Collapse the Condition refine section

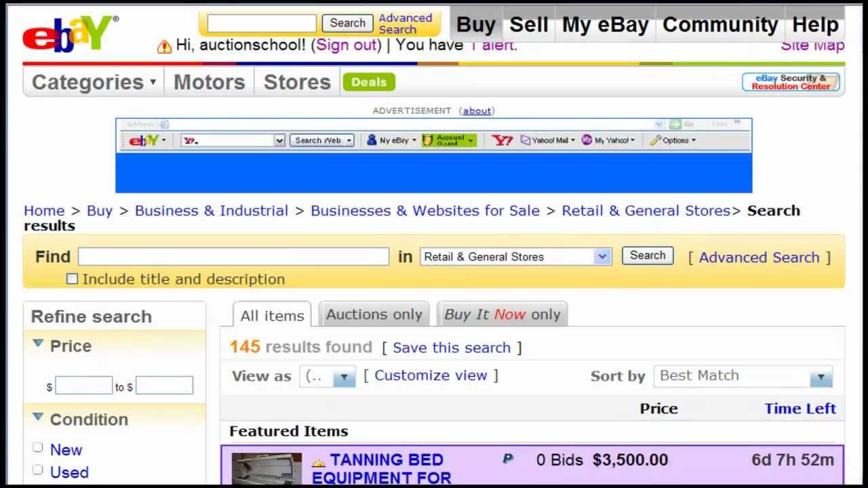[38, 417]
